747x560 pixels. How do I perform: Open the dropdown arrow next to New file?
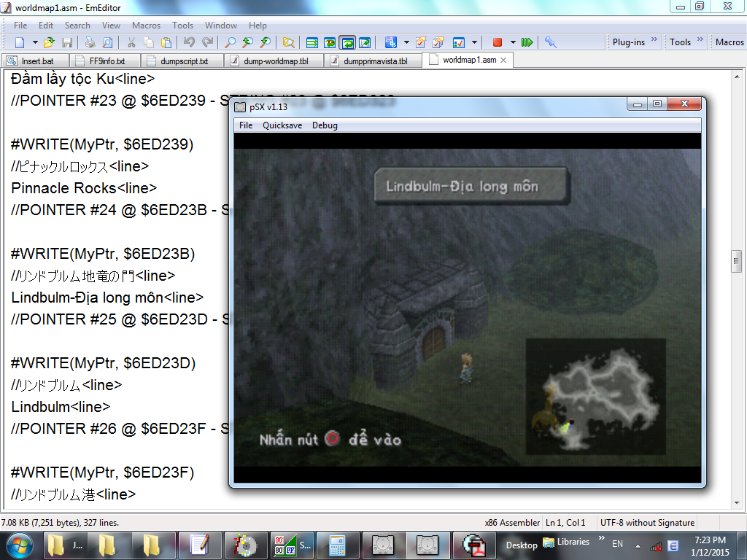(x=35, y=42)
